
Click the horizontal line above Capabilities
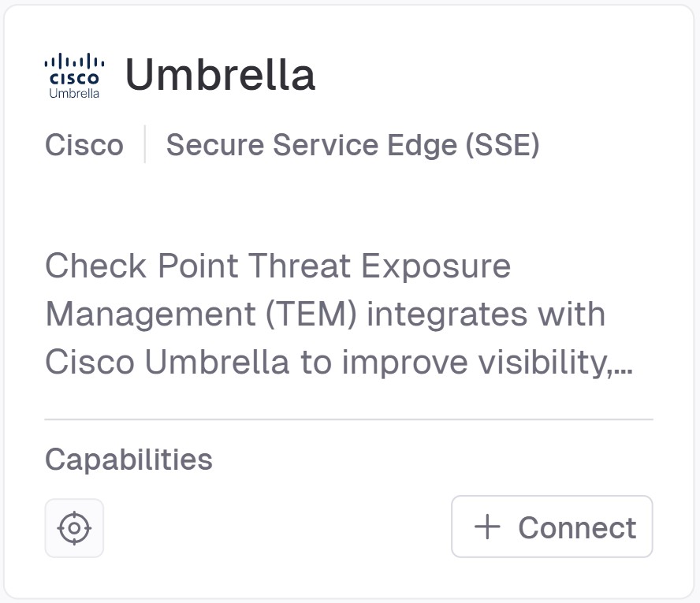pyautogui.click(x=348, y=419)
